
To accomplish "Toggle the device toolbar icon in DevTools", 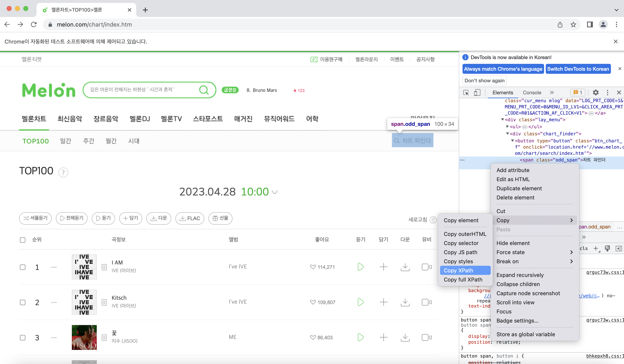I will click(x=477, y=92).
